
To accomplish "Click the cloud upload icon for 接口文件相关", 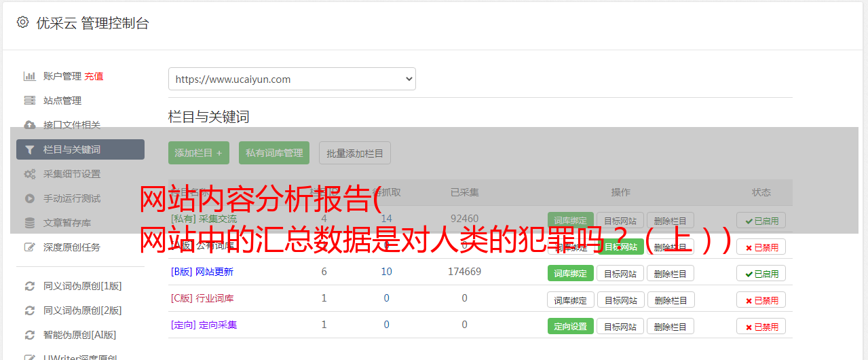I will point(30,125).
